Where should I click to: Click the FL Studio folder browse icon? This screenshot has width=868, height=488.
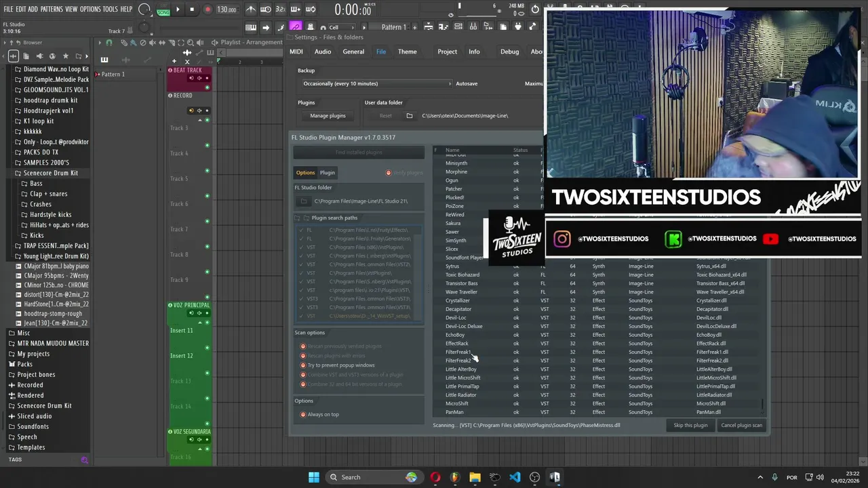pos(304,201)
